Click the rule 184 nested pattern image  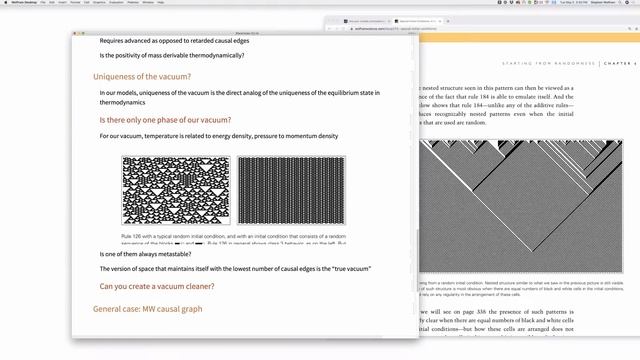[521, 206]
